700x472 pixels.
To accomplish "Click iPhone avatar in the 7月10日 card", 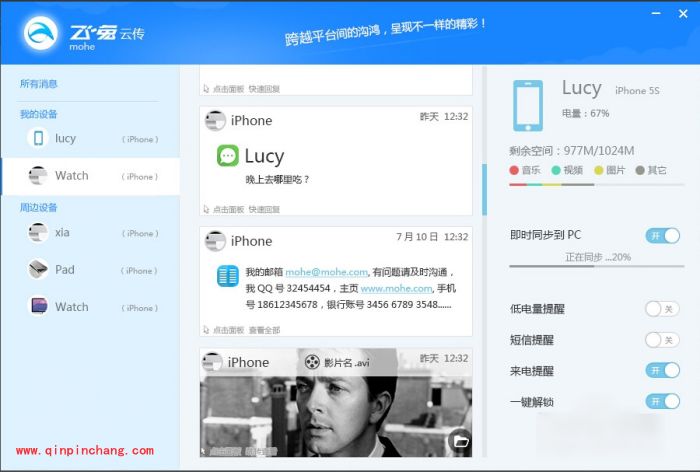I will 215,241.
